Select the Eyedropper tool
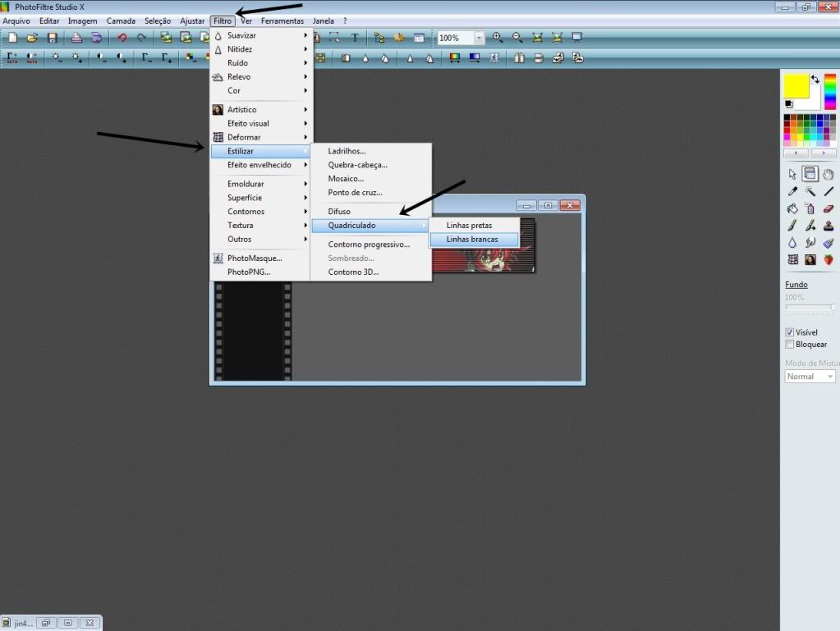Image resolution: width=840 pixels, height=631 pixels. tap(792, 190)
